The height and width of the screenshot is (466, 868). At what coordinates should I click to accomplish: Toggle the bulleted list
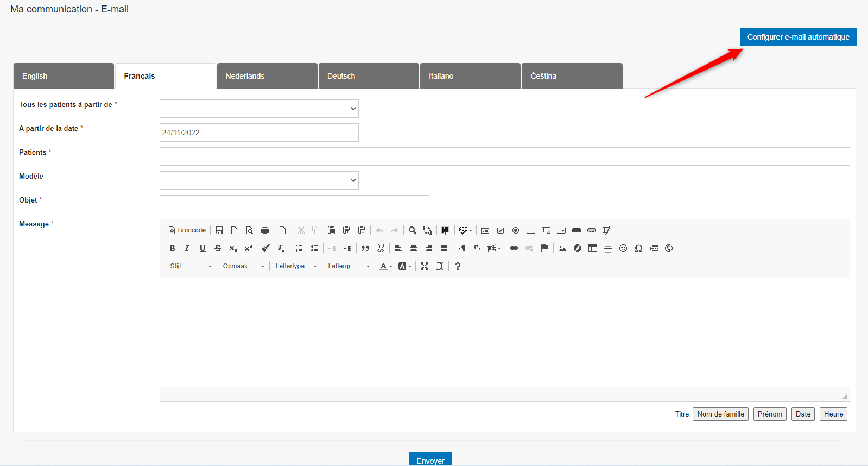coord(314,248)
